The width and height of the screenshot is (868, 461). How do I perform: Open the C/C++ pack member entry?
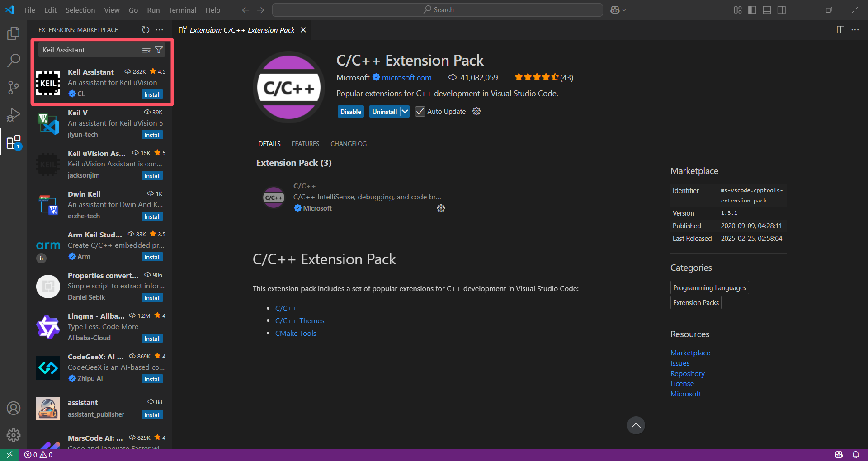tap(353, 198)
